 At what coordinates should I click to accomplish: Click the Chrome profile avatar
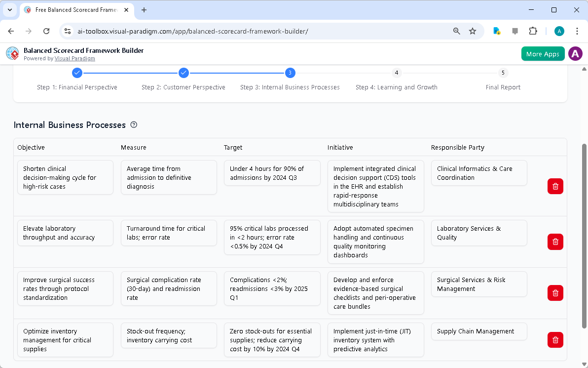(559, 31)
